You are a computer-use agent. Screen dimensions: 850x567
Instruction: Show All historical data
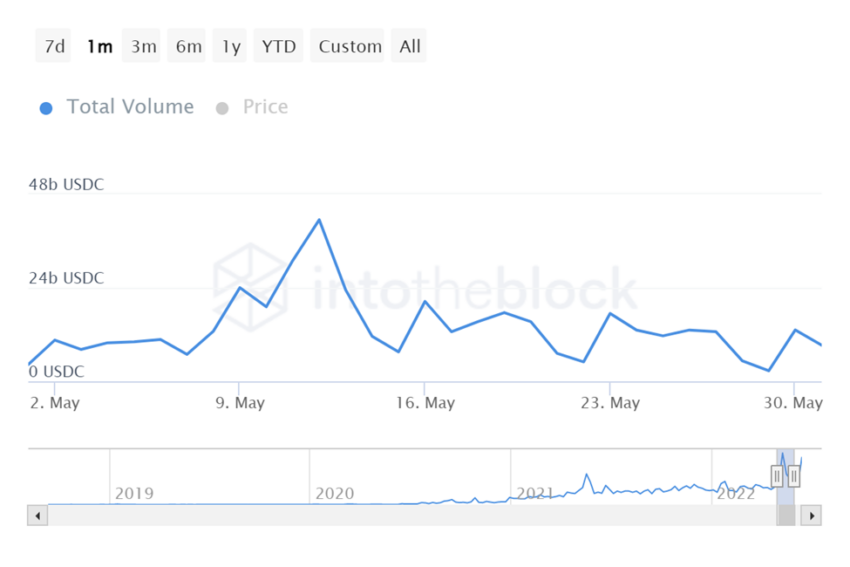[x=409, y=46]
